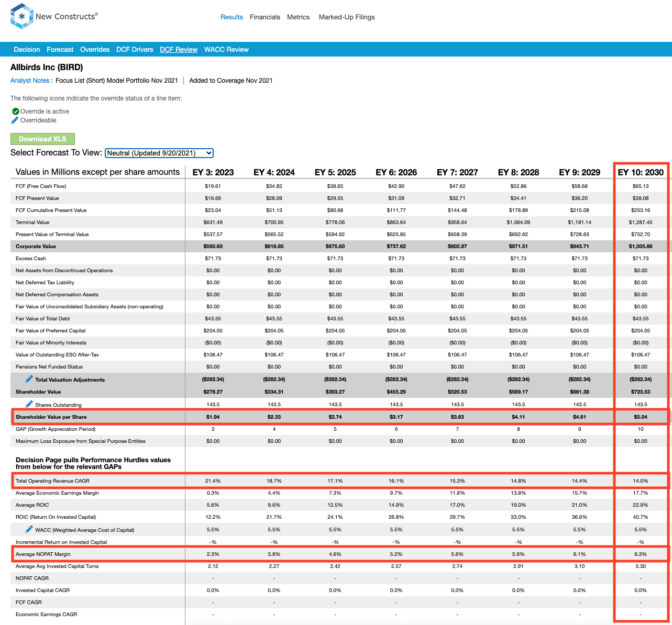Image resolution: width=672 pixels, height=625 pixels.
Task: Click the $1,005.86 Corporate Value cell
Action: click(x=641, y=247)
